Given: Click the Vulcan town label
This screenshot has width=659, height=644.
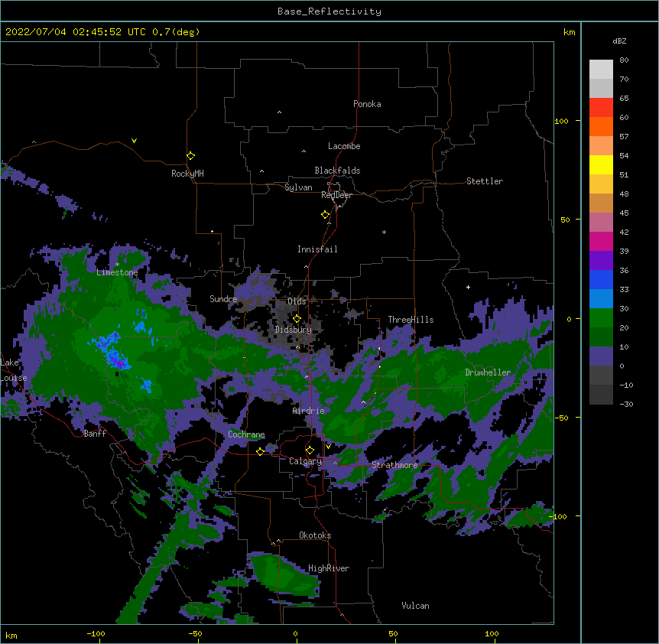Looking at the screenshot, I should [x=415, y=606].
